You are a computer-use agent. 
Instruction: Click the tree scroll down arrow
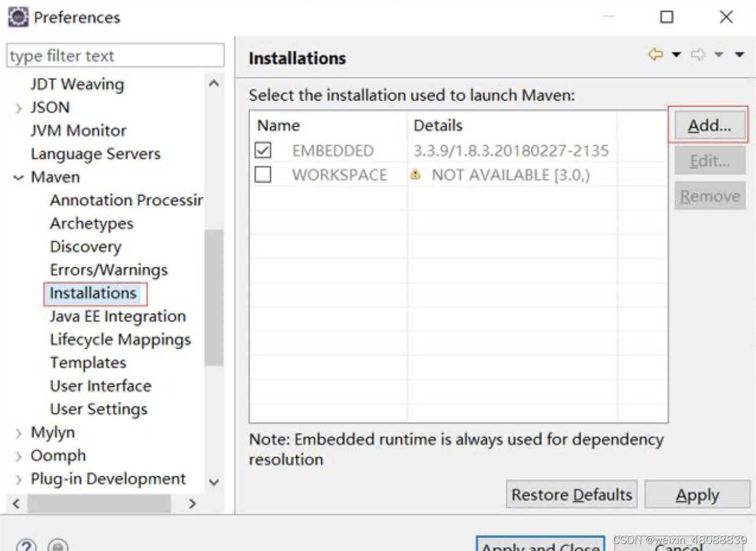[x=214, y=482]
